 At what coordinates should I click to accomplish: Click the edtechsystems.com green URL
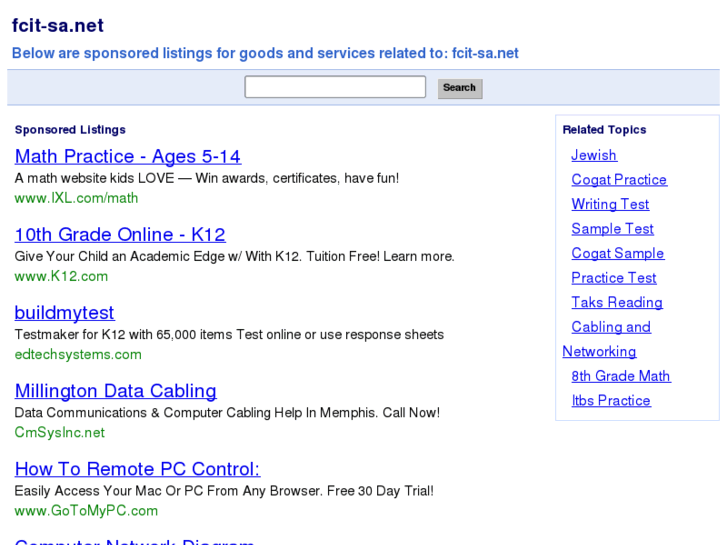click(x=78, y=354)
